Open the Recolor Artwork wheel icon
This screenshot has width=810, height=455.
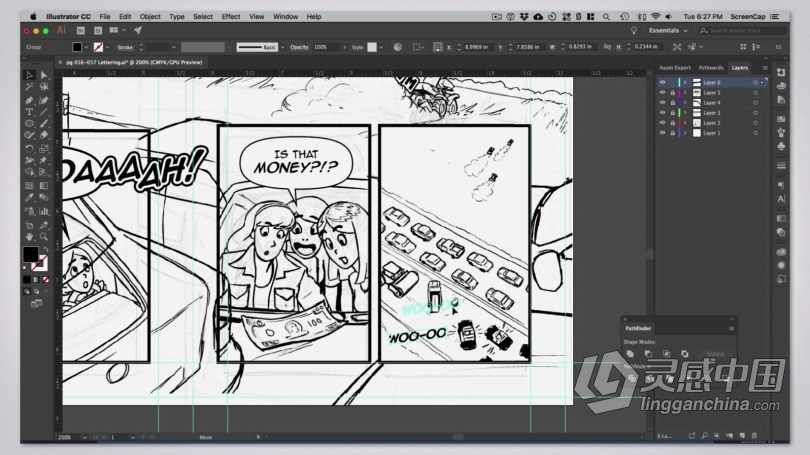(x=398, y=47)
